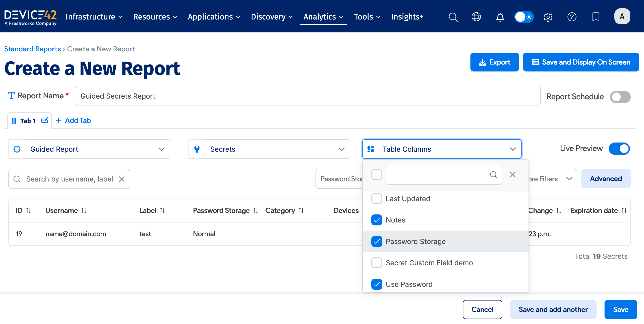This screenshot has height=324, width=644.
Task: Click the Report Name input field
Action: click(307, 96)
